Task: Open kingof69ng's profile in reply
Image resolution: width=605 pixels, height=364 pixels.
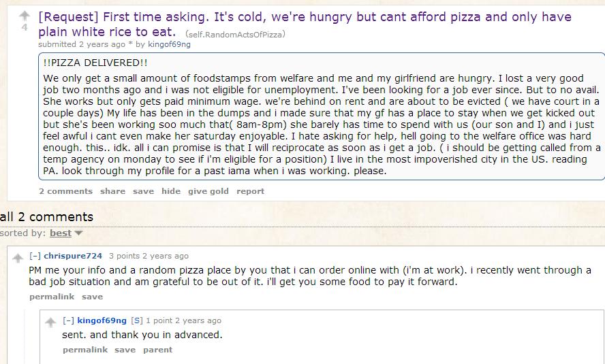Action: (102, 320)
